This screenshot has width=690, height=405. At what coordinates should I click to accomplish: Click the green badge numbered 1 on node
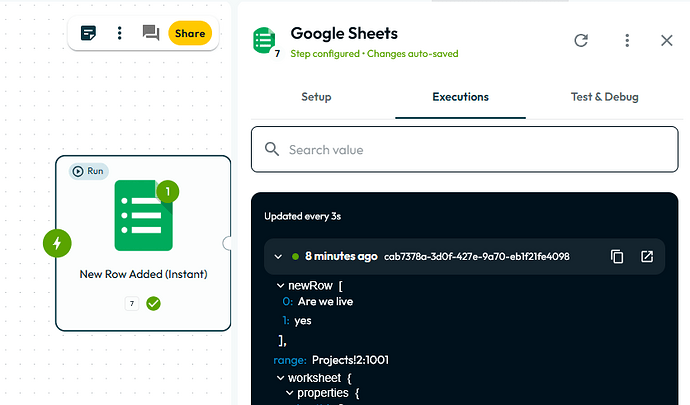168,191
